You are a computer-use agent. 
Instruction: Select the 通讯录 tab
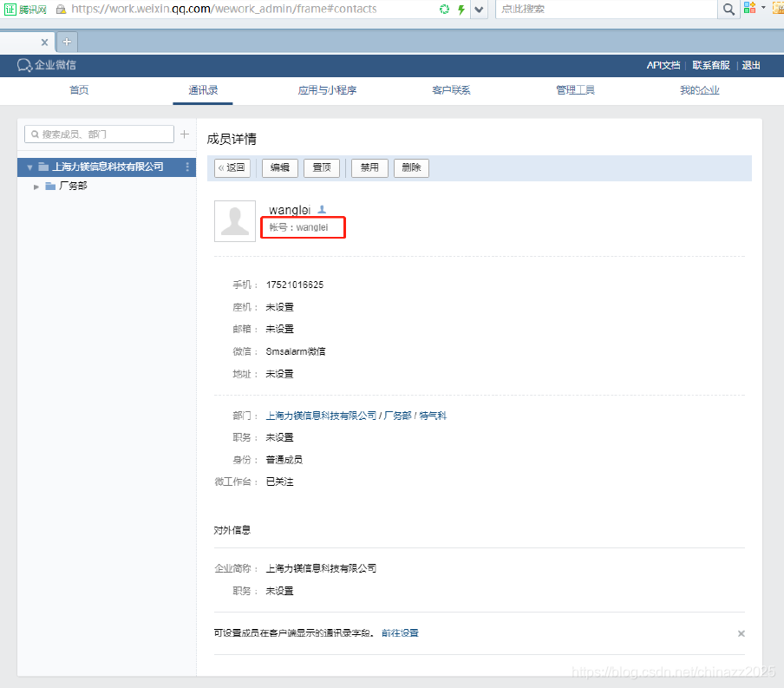tap(203, 90)
